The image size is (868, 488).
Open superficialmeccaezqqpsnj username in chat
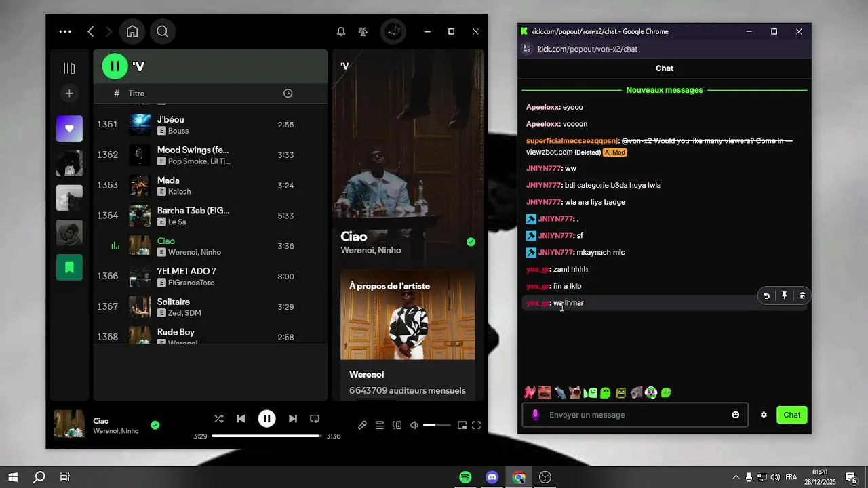(x=572, y=141)
